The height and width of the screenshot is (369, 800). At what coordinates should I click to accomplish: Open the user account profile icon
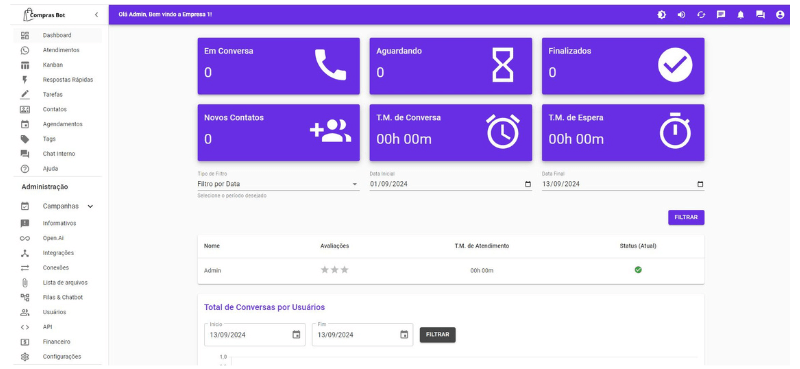click(x=780, y=15)
